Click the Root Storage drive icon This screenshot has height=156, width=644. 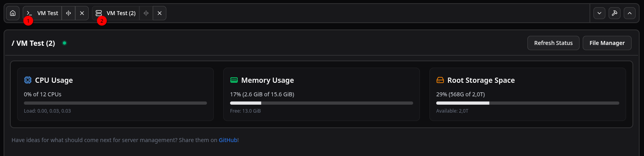click(x=440, y=80)
